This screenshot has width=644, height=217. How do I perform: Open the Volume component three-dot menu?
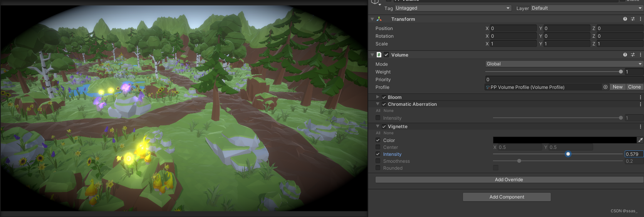[x=641, y=55]
